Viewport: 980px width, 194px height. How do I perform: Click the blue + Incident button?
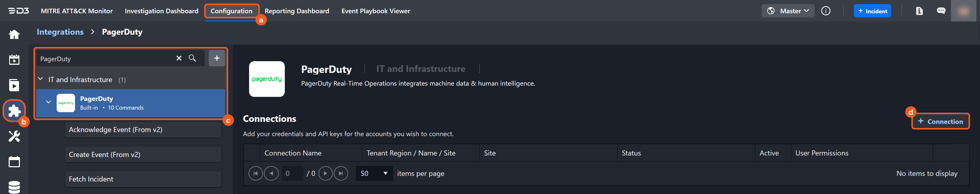872,11
